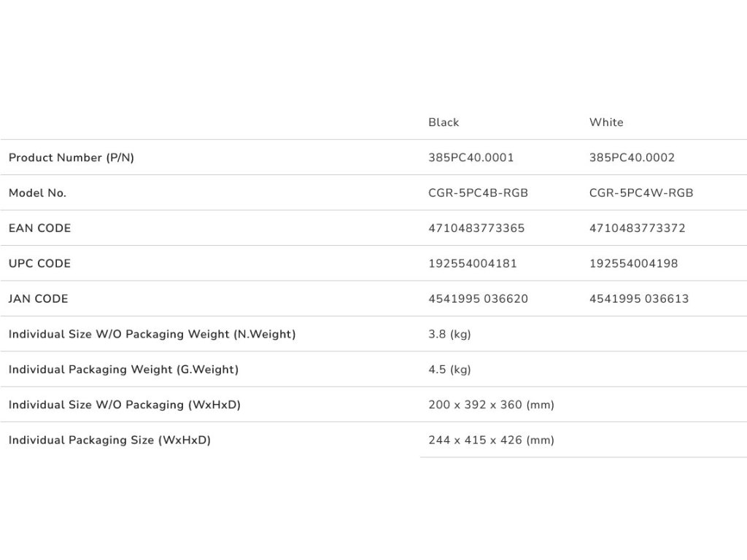Click the Black product number 385PC40.0001
This screenshot has height=560, width=747.
[x=471, y=157]
